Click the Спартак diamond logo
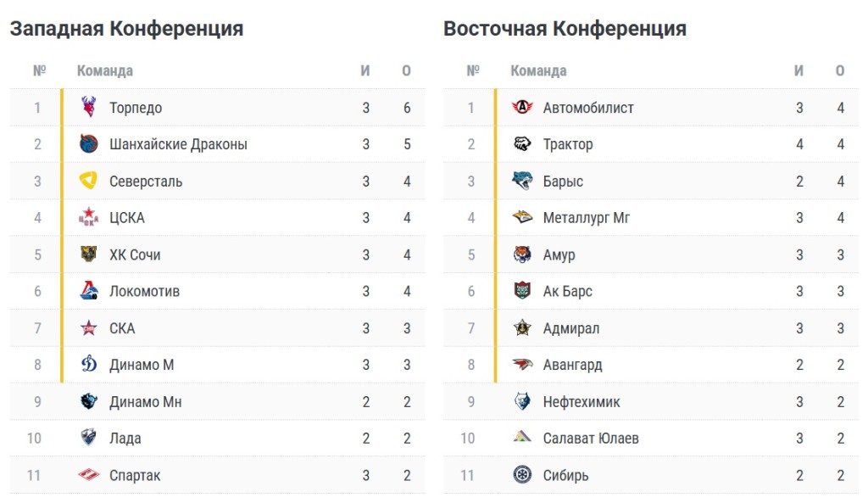868x503 pixels. [x=88, y=475]
